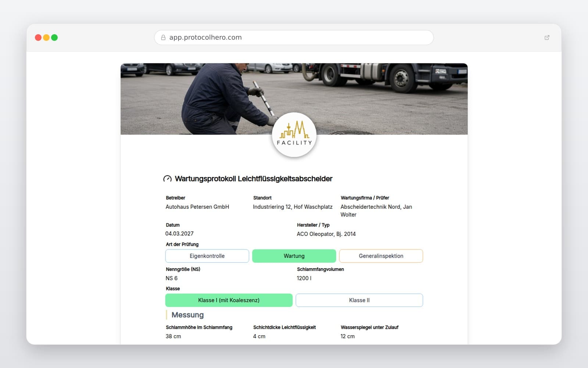The image size is (588, 368).
Task: Click the Schlammhöhe value 38 cm
Action: click(x=173, y=336)
